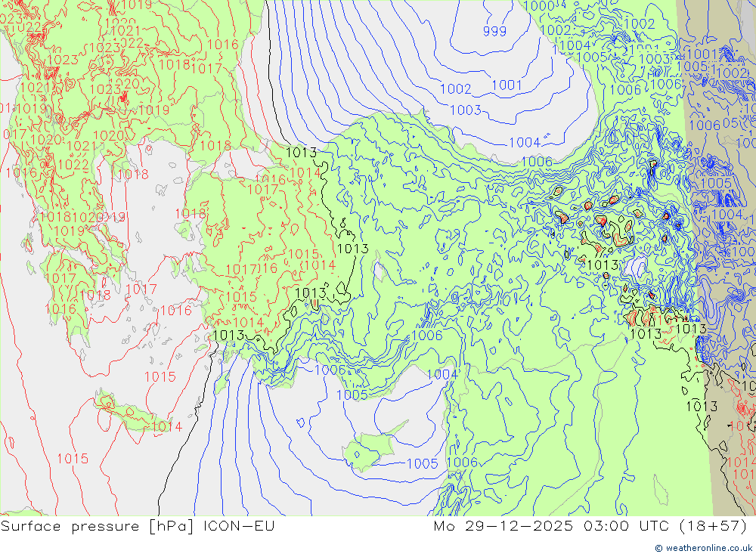Click the 'Mo 29-12-2025 03:00 UTC (18+57)' timestamp
Image resolution: width=756 pixels, height=554 pixels.
pyautogui.click(x=590, y=525)
